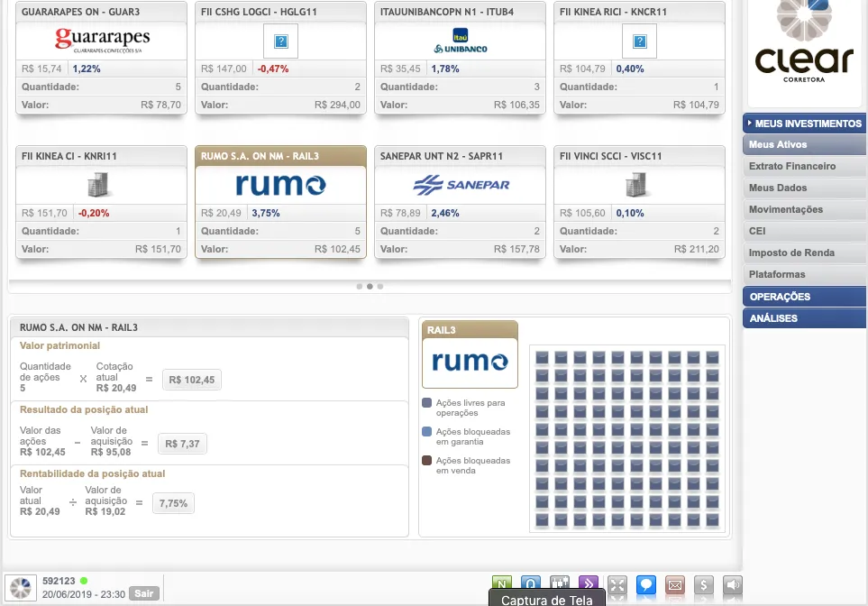Open the blue chat bubble icon
The image size is (868, 606).
tap(645, 585)
